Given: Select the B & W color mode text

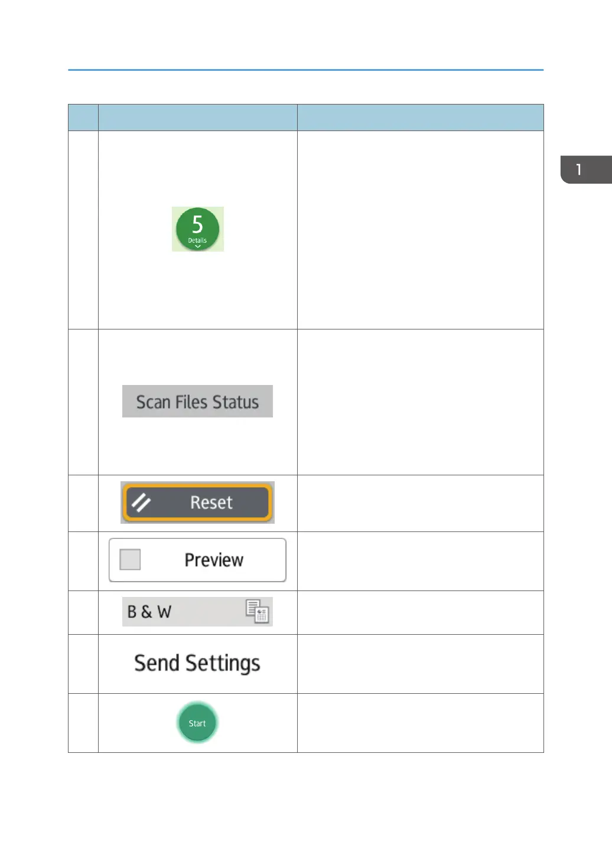Looking at the screenshot, I should (x=149, y=612).
